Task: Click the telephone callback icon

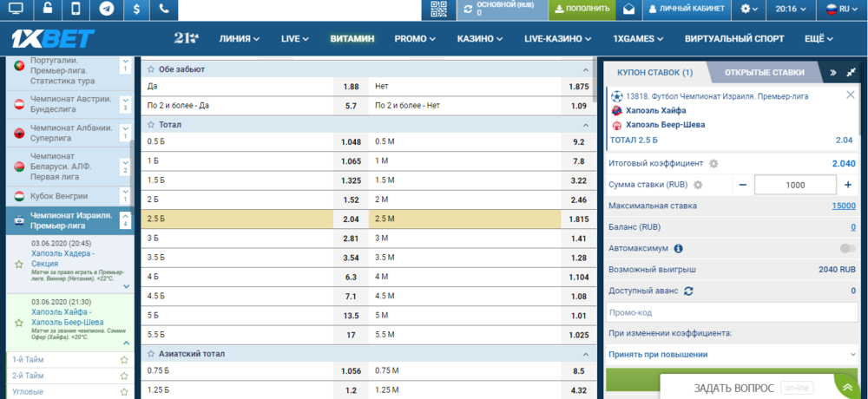Action: click(163, 9)
